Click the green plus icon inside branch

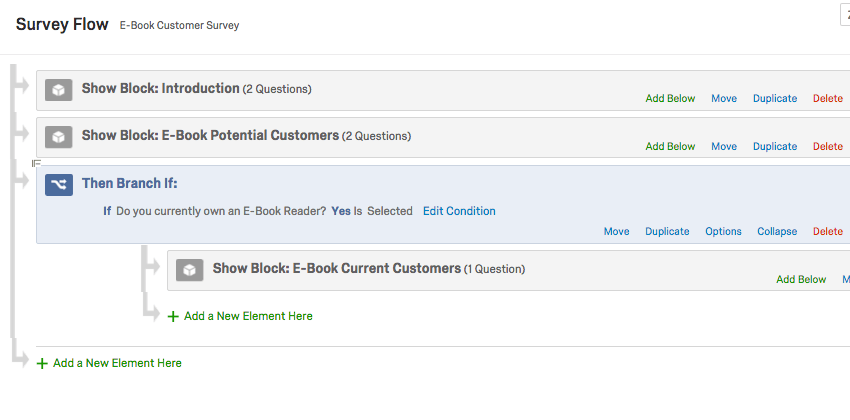click(x=173, y=316)
